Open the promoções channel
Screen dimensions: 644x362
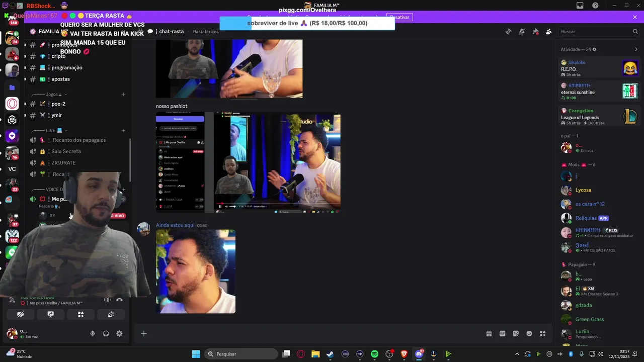(78, 45)
